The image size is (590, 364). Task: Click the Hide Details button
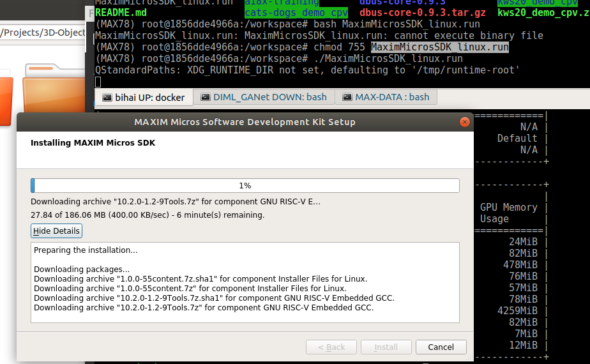pyautogui.click(x=56, y=231)
